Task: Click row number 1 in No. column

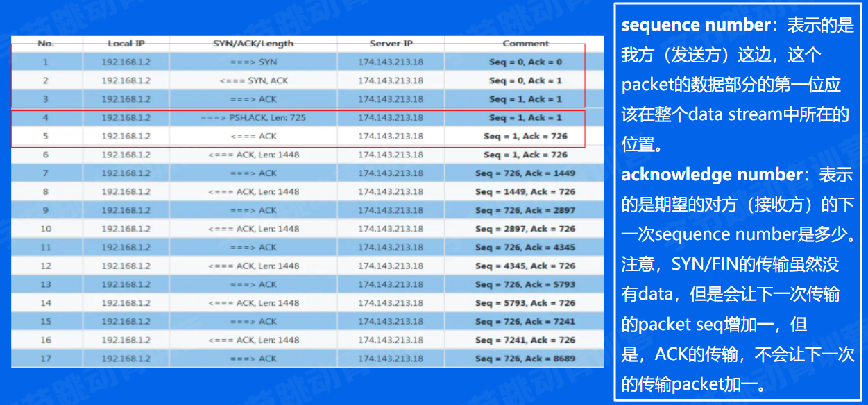Action: point(46,62)
